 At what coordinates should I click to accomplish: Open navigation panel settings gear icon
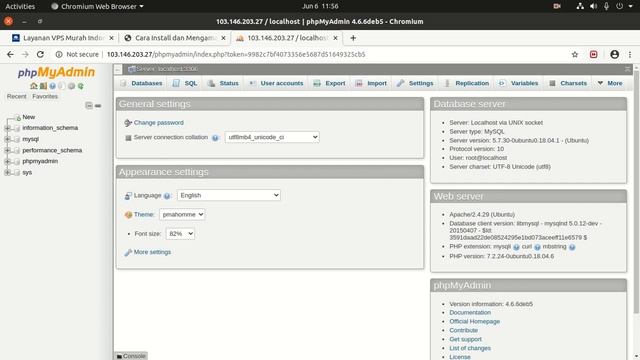(71, 86)
